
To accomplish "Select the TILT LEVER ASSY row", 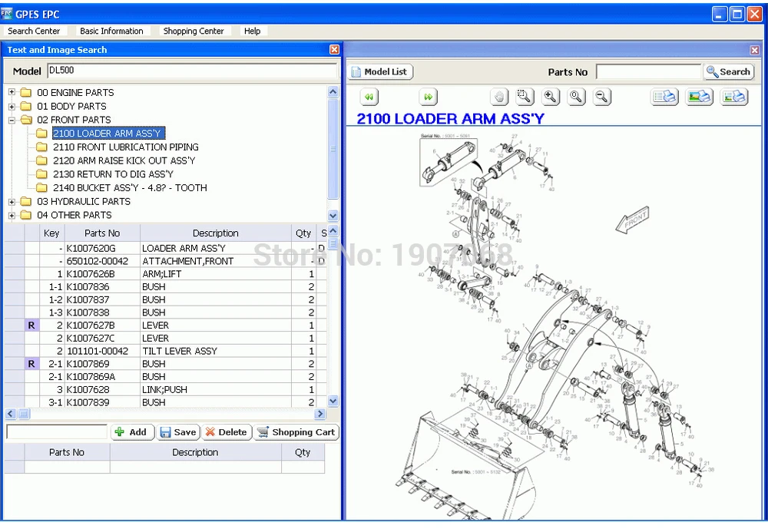I will point(167,351).
